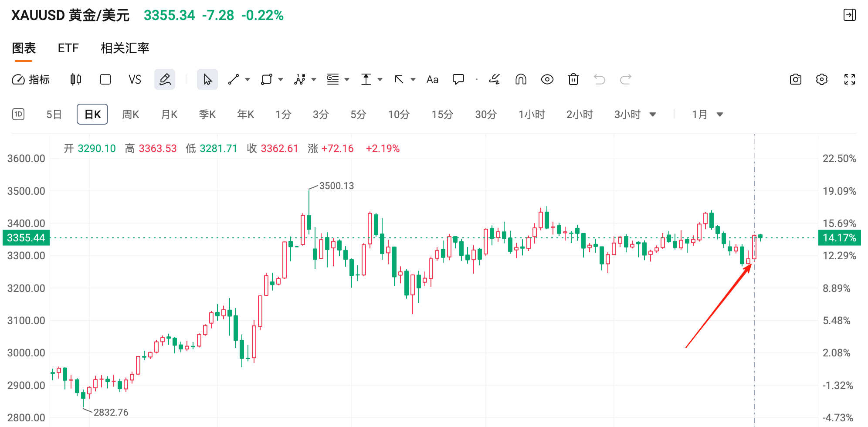Select the rectangle shape tool
The height and width of the screenshot is (427, 868).
[267, 79]
